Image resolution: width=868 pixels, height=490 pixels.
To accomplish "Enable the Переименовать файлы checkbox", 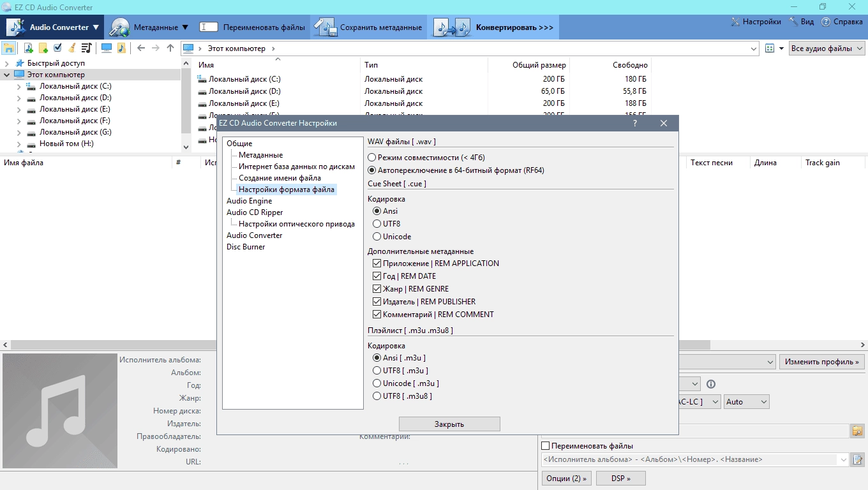I will point(546,446).
